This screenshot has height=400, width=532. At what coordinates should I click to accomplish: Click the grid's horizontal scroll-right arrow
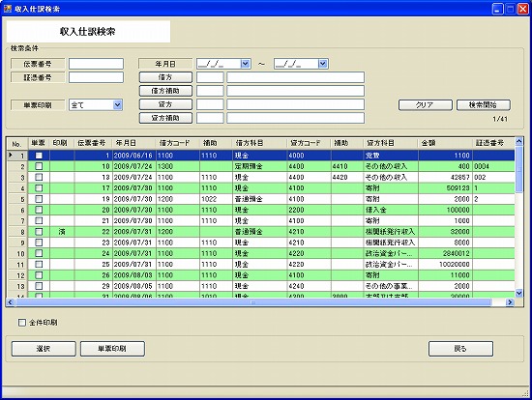[x=510, y=302]
